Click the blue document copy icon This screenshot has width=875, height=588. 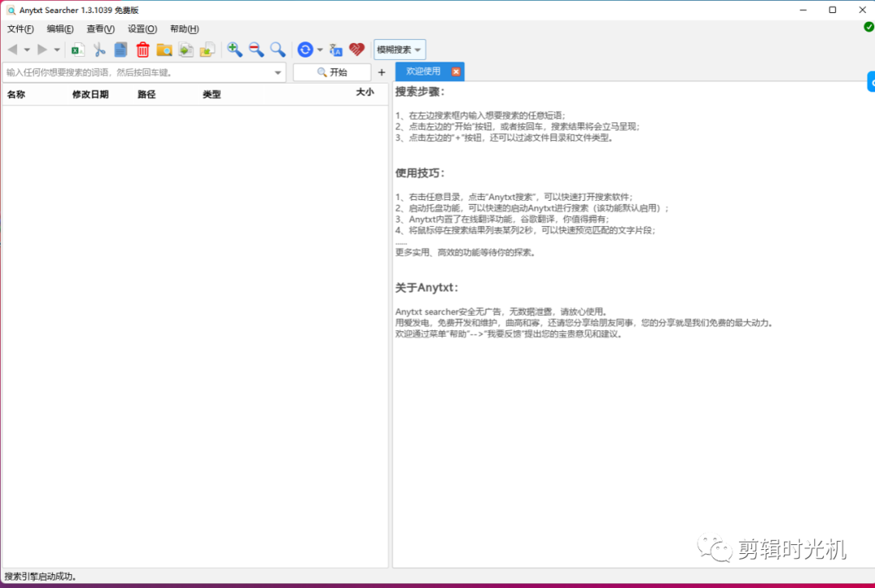click(121, 49)
